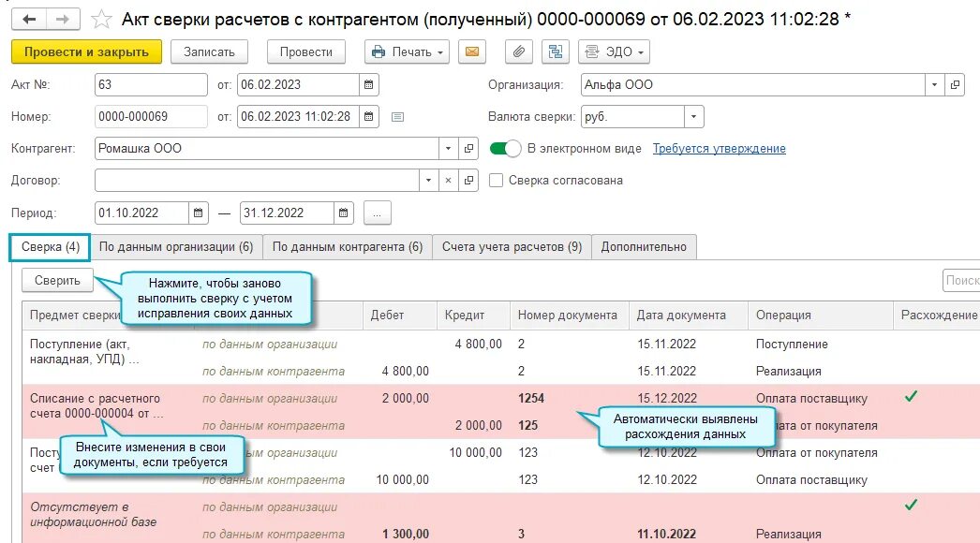
Task: Click the Номер документа column header
Action: [570, 315]
